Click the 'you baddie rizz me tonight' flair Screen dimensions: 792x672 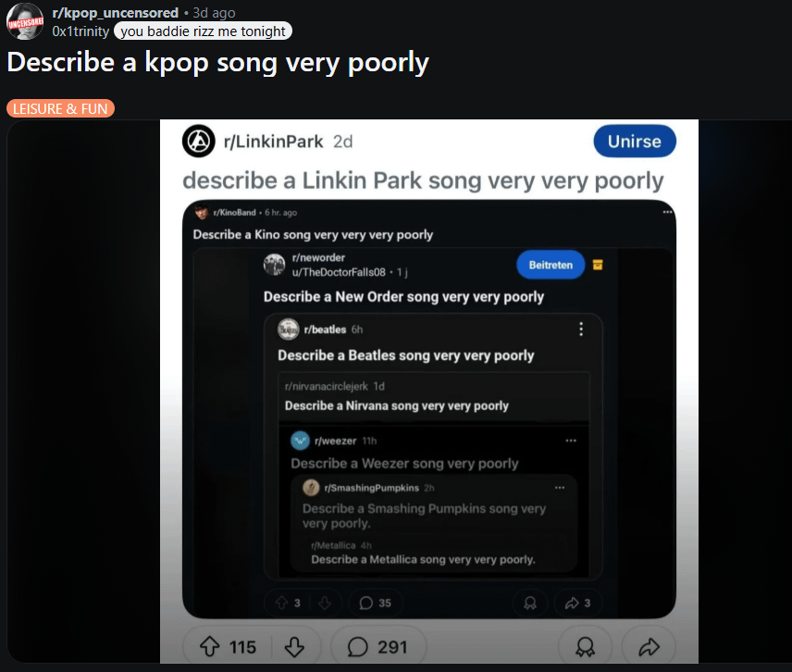(x=203, y=31)
